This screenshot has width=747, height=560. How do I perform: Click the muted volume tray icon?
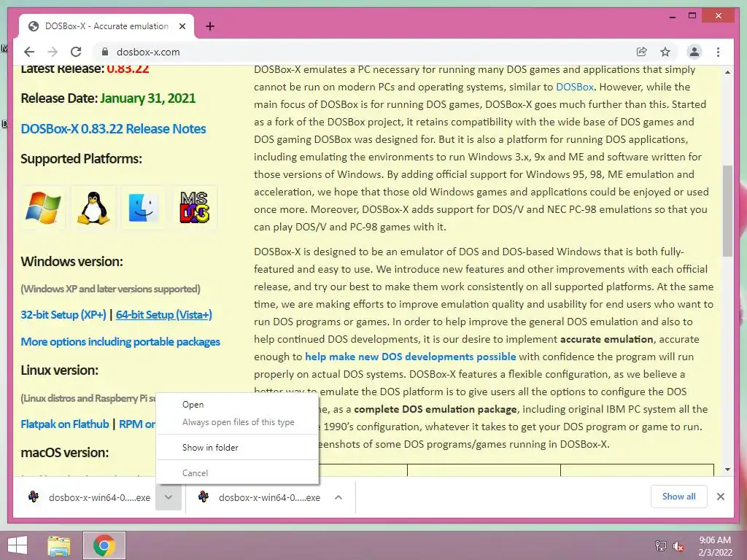tap(678, 545)
